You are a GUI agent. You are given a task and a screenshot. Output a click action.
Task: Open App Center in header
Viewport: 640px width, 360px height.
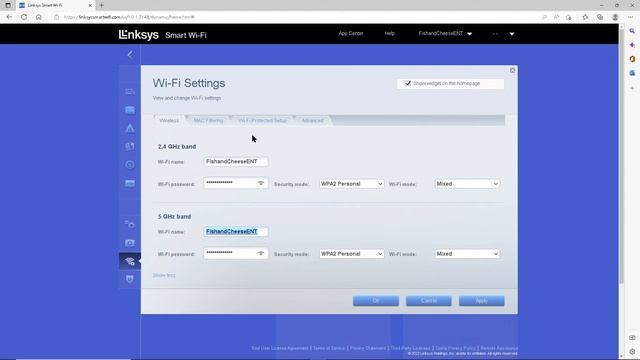pos(351,33)
